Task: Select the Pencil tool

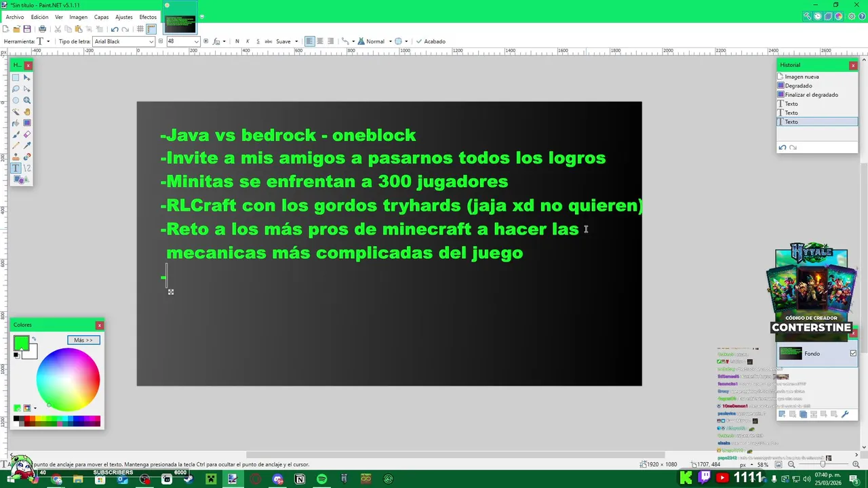Action: [16, 146]
